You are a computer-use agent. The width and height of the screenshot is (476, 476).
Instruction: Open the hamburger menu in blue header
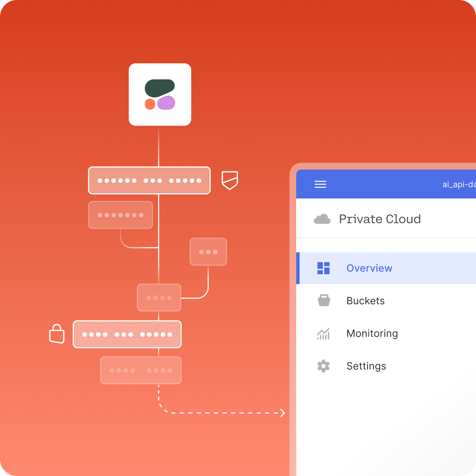pyautogui.click(x=320, y=184)
